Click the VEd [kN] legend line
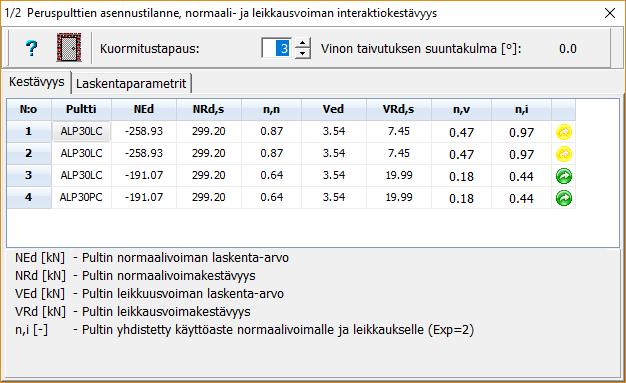The height and width of the screenshot is (383, 626). (149, 294)
